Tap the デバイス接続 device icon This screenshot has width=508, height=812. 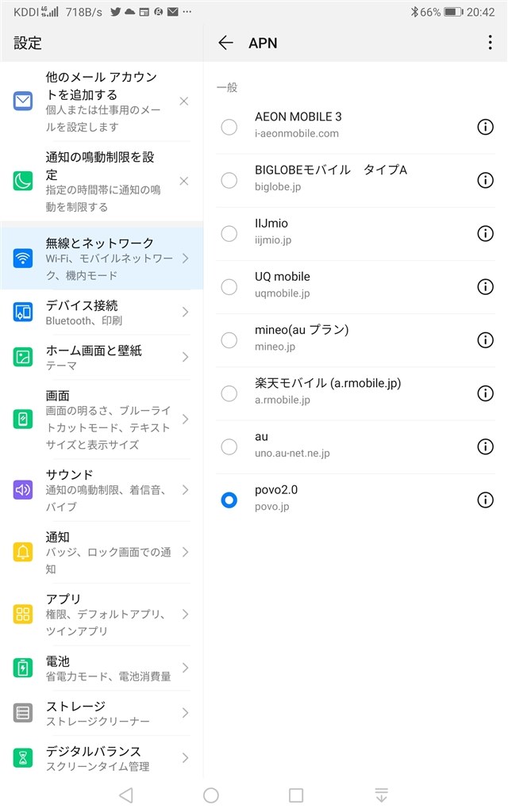pyautogui.click(x=23, y=312)
